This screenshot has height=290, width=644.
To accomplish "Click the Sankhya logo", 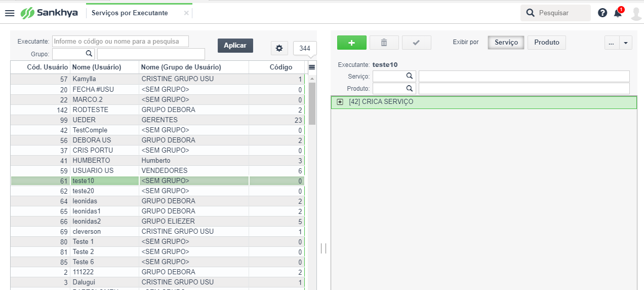I will (49, 13).
